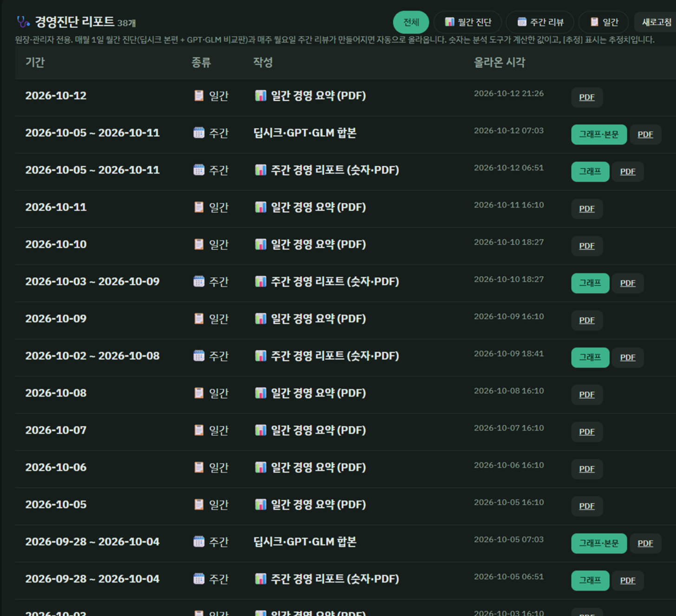Image resolution: width=676 pixels, height=616 pixels.
Task: Show only 주간 리뷰 reports
Action: tap(540, 22)
